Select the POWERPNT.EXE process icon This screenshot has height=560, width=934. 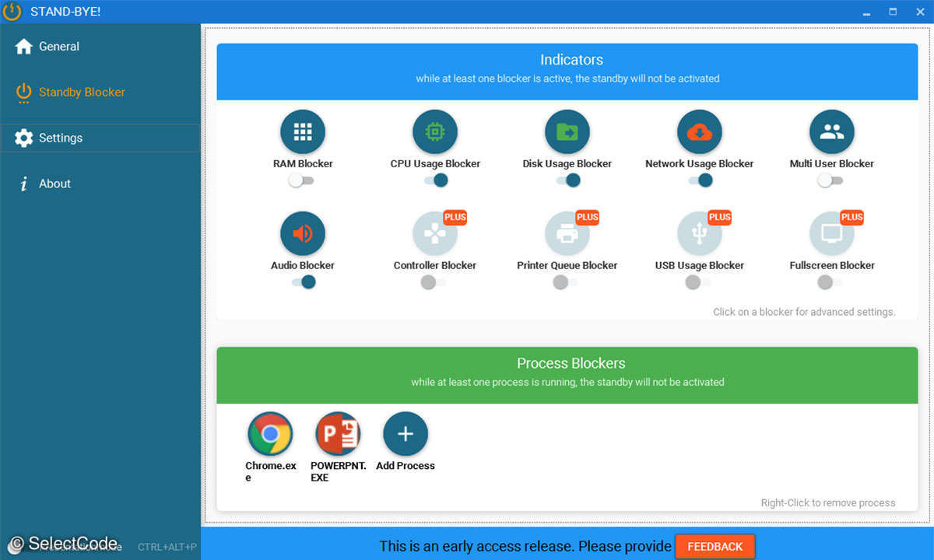(338, 434)
